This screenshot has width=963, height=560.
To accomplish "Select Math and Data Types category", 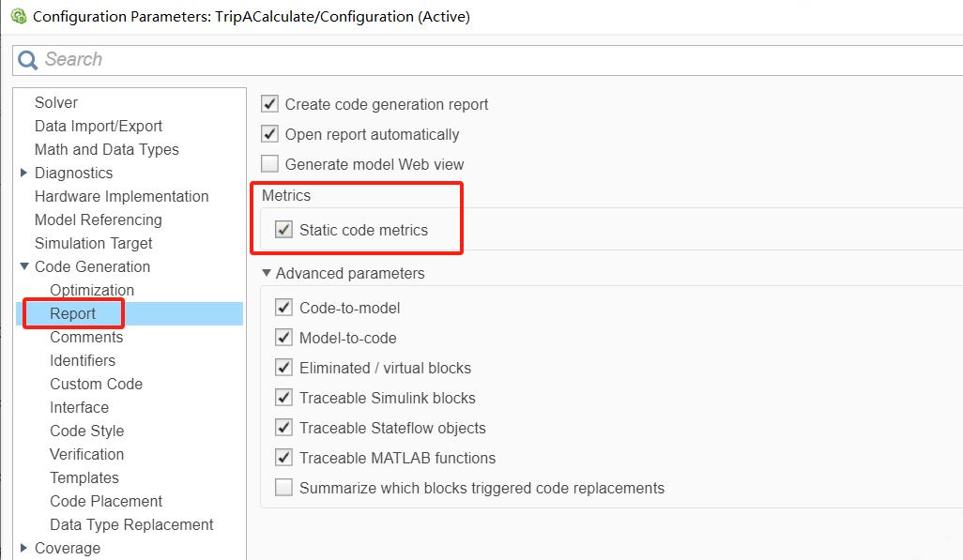I will (x=107, y=149).
